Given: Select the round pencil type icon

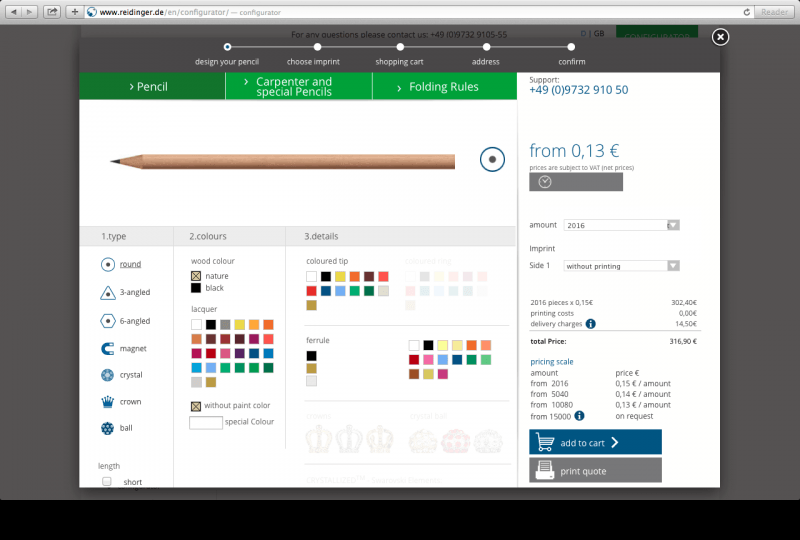Looking at the screenshot, I should coord(108,264).
